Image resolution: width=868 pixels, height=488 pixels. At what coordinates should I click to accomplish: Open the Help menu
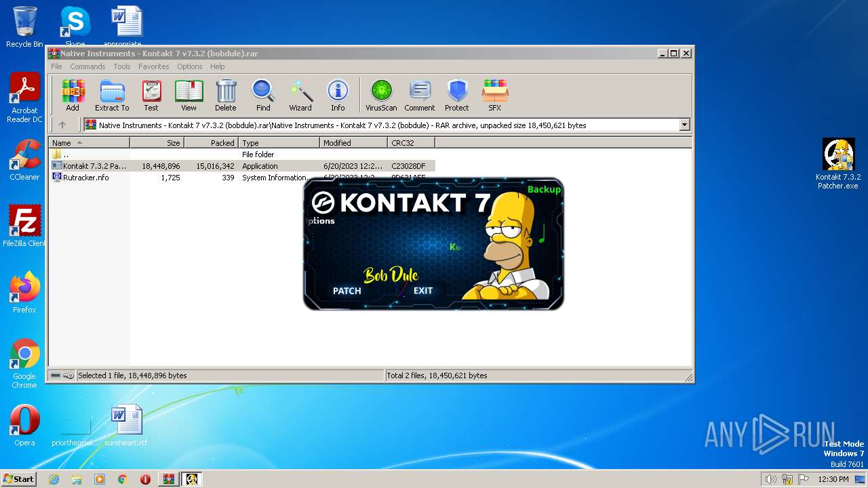pyautogui.click(x=217, y=66)
